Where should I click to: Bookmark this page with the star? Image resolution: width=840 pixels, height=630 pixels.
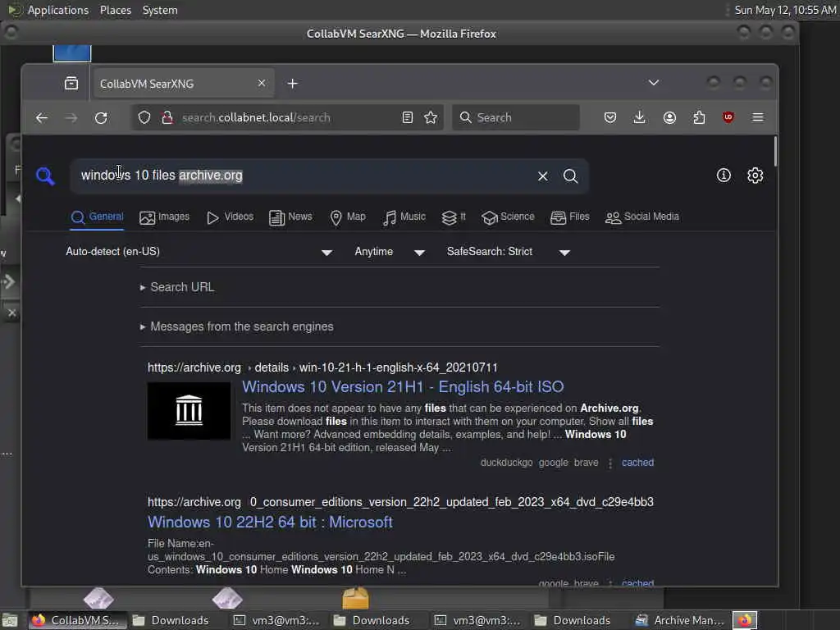431,117
